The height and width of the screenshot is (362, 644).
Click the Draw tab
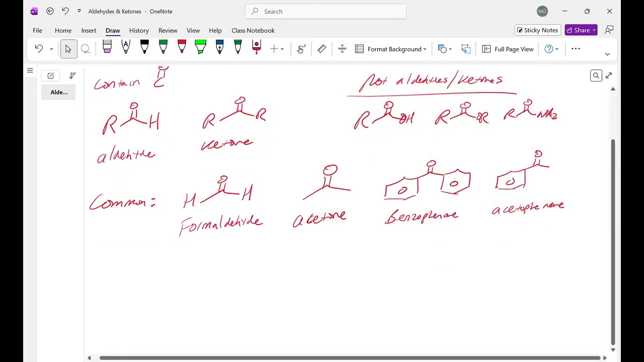(113, 30)
